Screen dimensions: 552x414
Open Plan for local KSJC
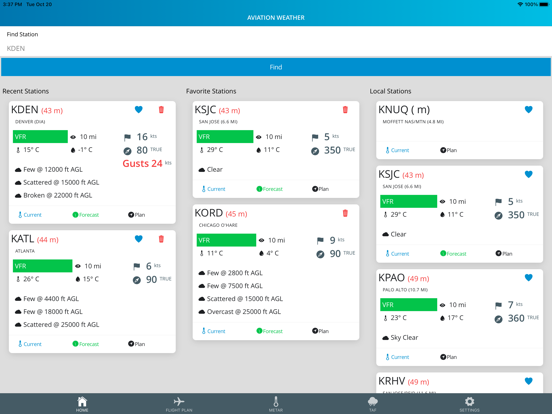point(504,253)
